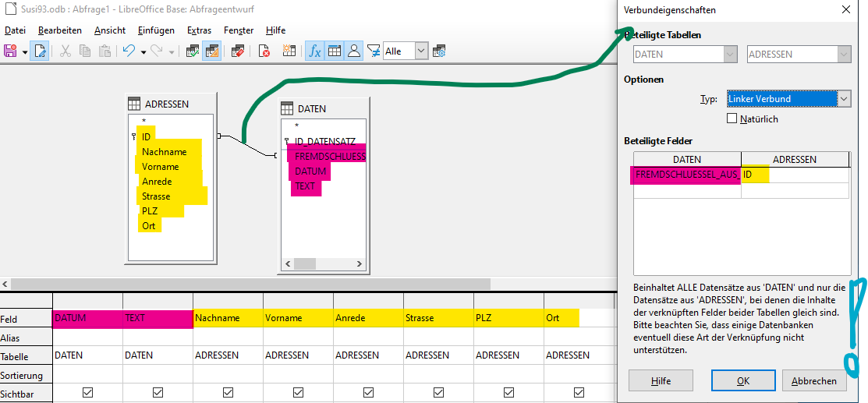Click the Feld cell containing PLZ
The image size is (868, 403).
pyautogui.click(x=508, y=318)
